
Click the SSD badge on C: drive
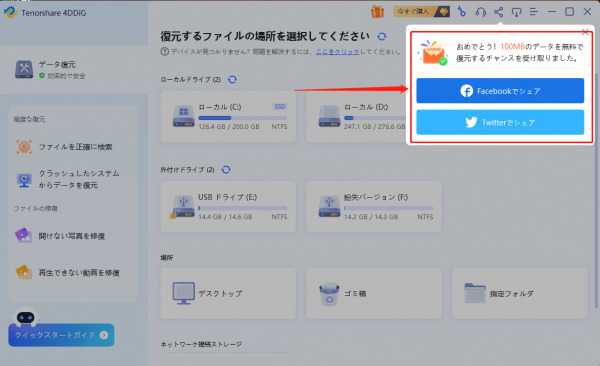pos(280,106)
